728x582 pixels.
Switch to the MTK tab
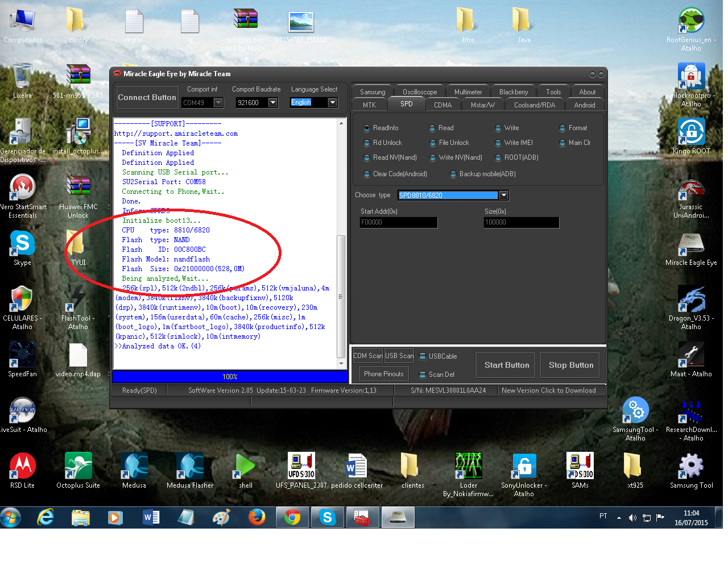click(x=370, y=105)
